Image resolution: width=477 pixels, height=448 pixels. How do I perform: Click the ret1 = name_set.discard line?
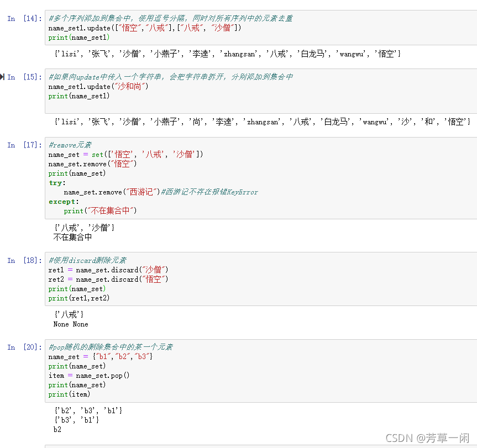(x=108, y=270)
